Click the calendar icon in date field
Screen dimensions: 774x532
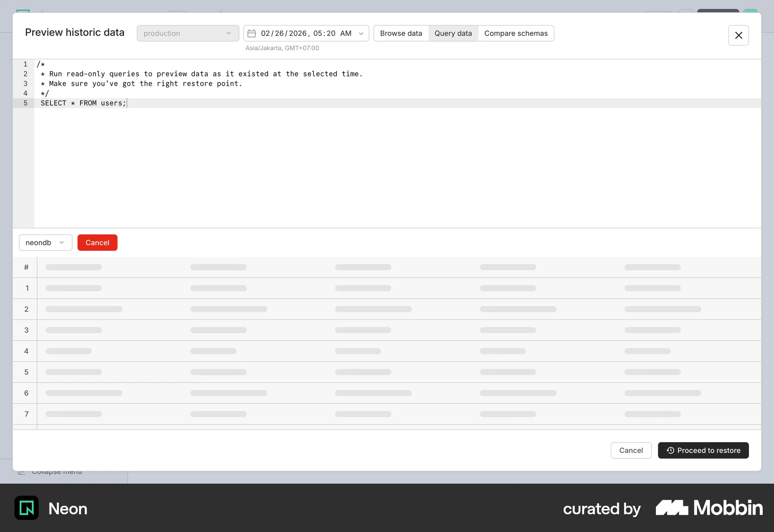(x=252, y=33)
